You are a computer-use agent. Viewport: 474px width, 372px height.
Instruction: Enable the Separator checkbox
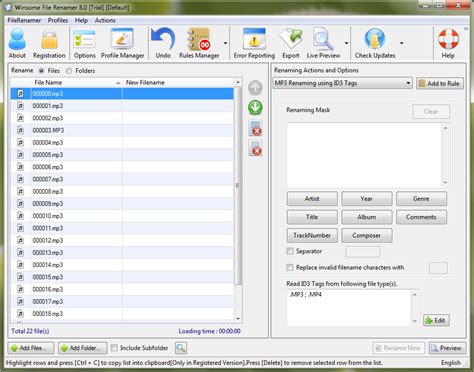[x=290, y=251]
